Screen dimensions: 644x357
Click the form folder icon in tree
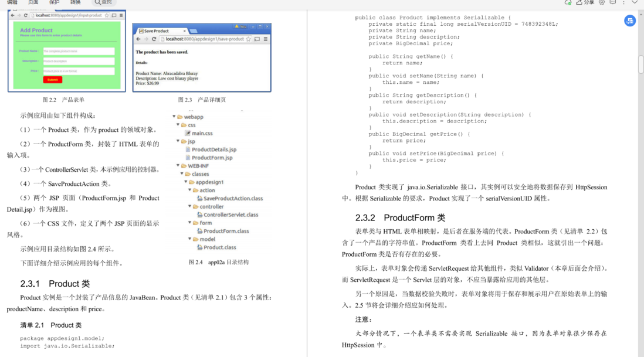[195, 223]
